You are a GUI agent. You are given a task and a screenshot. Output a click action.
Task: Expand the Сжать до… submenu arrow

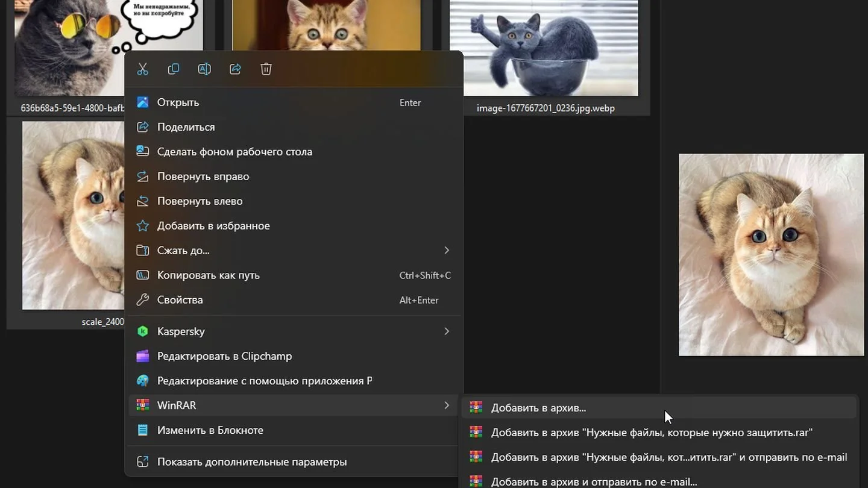(x=447, y=250)
